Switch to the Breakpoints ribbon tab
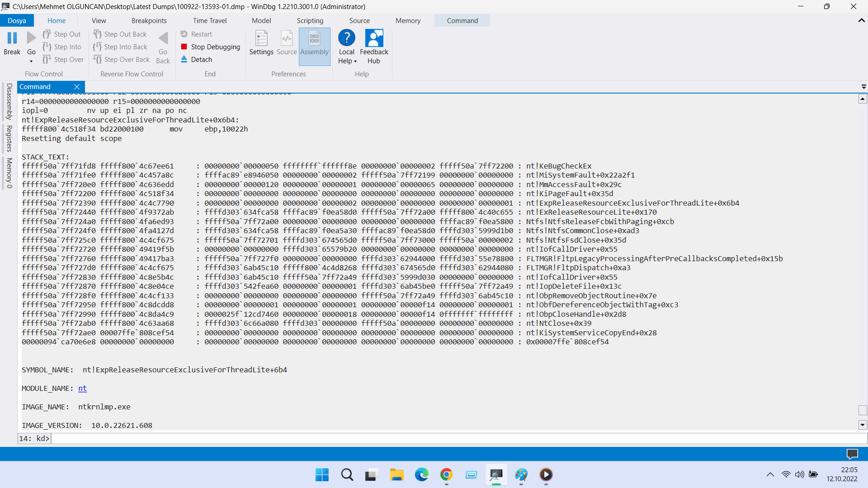The image size is (868, 488). pos(149,20)
